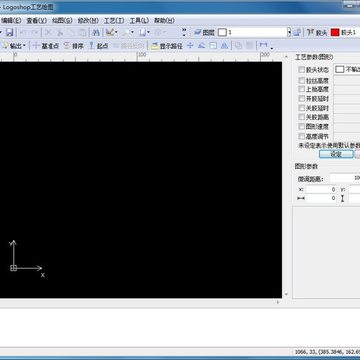Open the 绘图(G) menu
The width and height of the screenshot is (360, 360).
(62, 21)
